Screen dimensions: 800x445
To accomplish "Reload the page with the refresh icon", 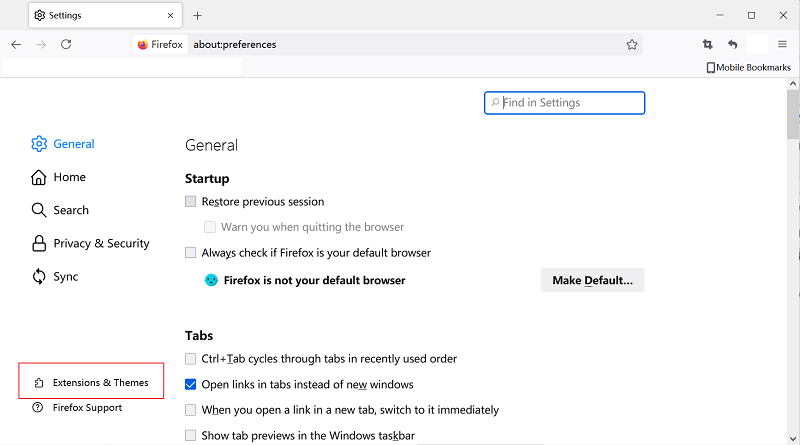I will point(66,44).
